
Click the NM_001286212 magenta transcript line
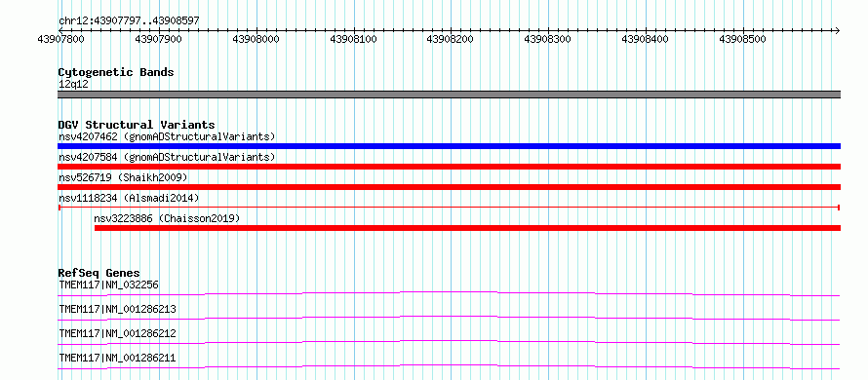[449, 342]
